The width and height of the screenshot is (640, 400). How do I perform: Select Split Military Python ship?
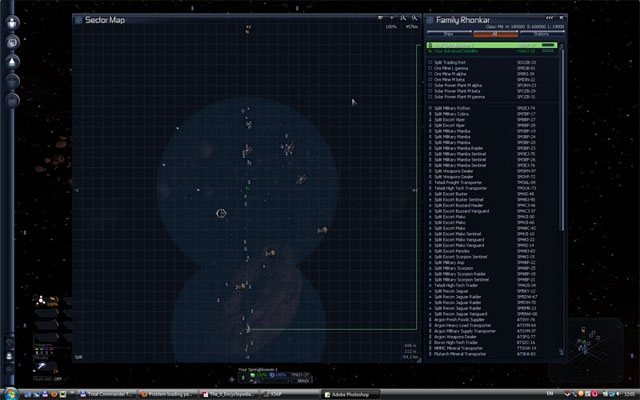(492, 108)
